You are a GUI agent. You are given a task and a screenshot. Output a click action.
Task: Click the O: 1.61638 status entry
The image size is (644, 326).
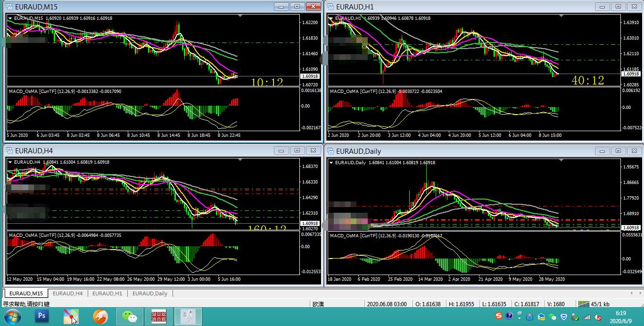(428, 304)
